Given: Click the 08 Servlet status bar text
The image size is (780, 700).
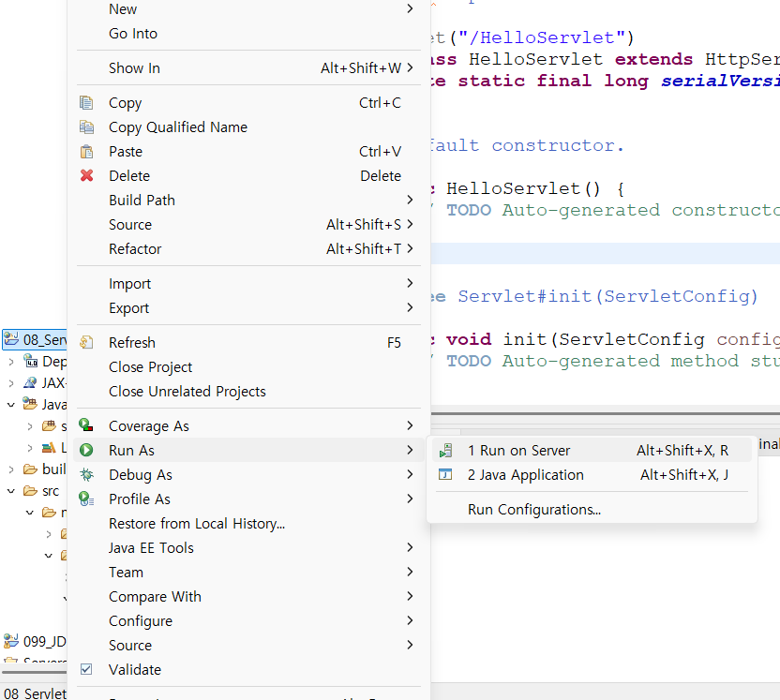Looking at the screenshot, I should coord(35,693).
